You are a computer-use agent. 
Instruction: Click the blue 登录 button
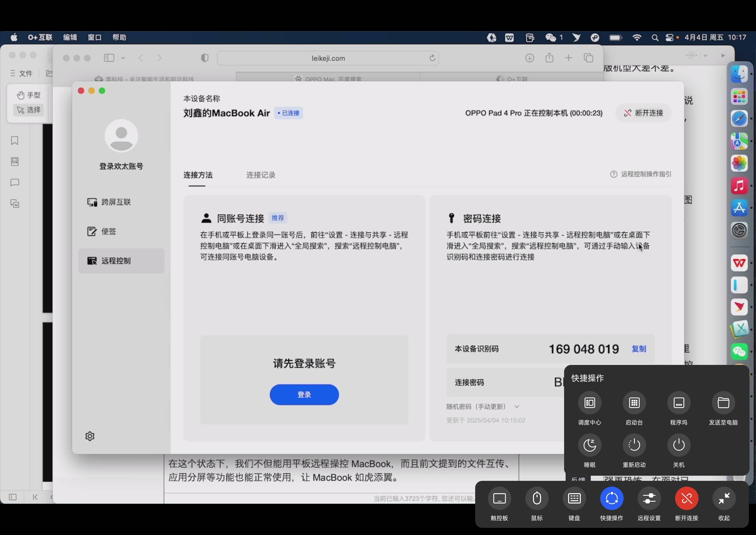pos(304,395)
